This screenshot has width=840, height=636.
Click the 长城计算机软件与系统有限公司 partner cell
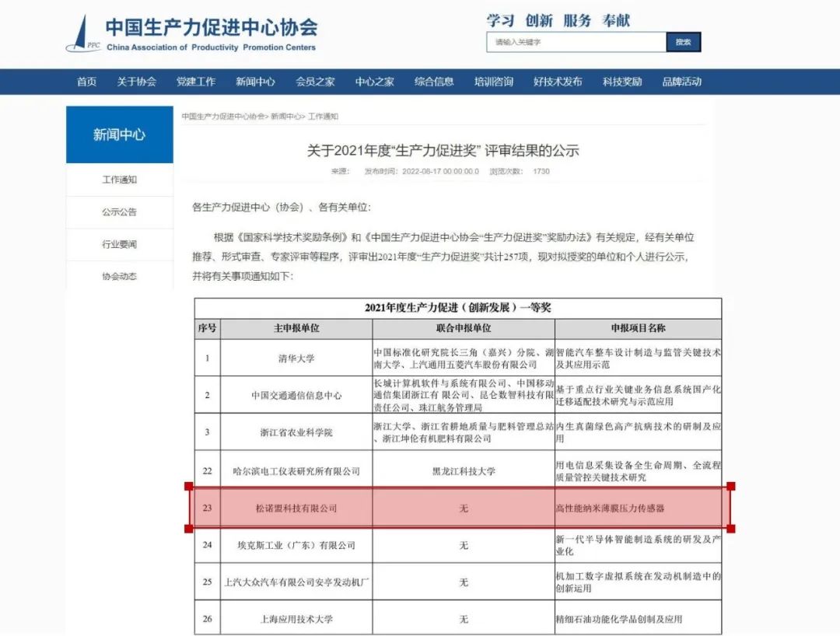click(x=464, y=395)
